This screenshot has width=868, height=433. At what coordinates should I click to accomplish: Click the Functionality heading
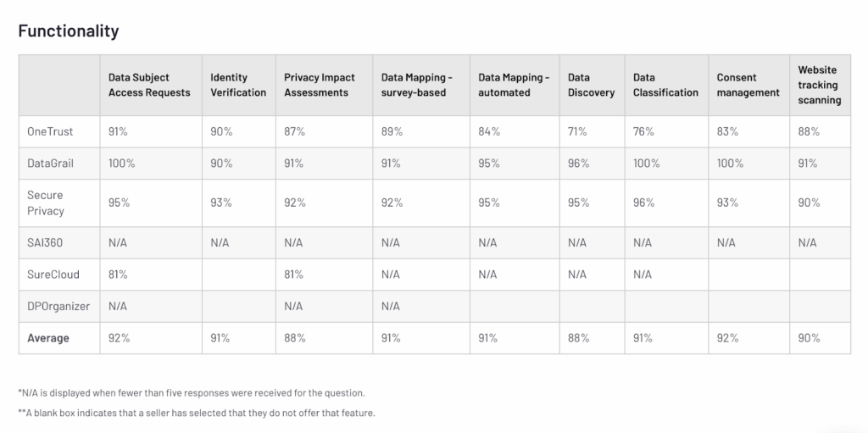(68, 31)
